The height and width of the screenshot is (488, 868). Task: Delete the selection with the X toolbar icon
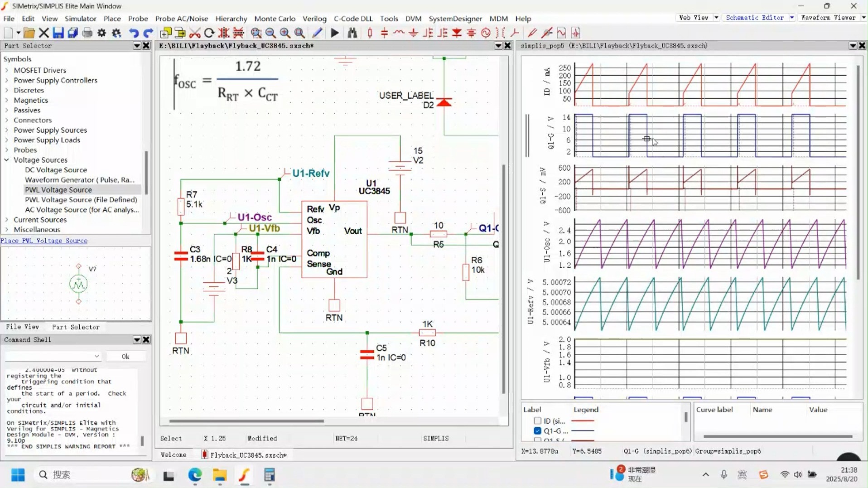pyautogui.click(x=43, y=33)
